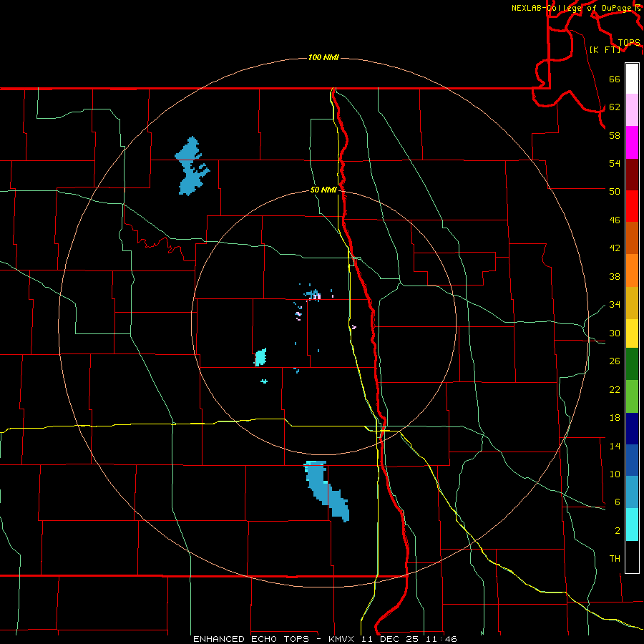Viewport: 644px width, 644px height.
Task: Pick the magenta swatch in the color scale
Action: (632, 142)
